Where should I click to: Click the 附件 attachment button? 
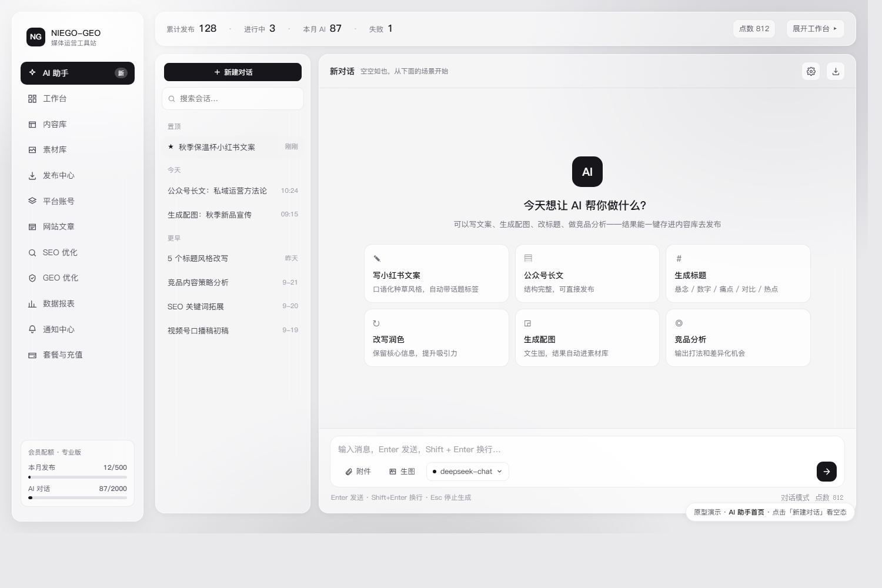point(358,472)
